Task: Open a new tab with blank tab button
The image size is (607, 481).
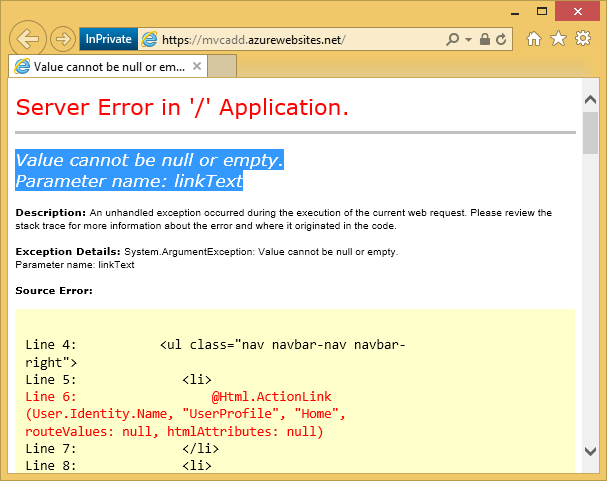Action: click(x=222, y=66)
